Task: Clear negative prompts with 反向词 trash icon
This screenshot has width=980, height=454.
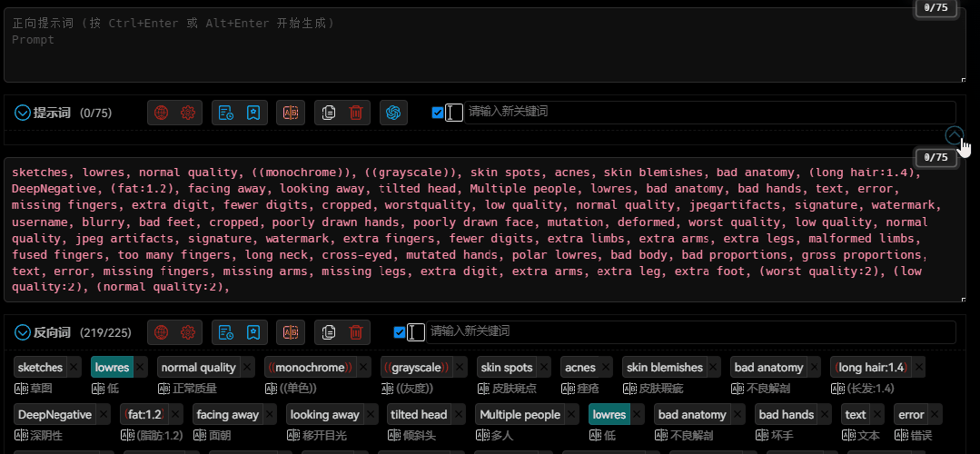Action: coord(356,332)
